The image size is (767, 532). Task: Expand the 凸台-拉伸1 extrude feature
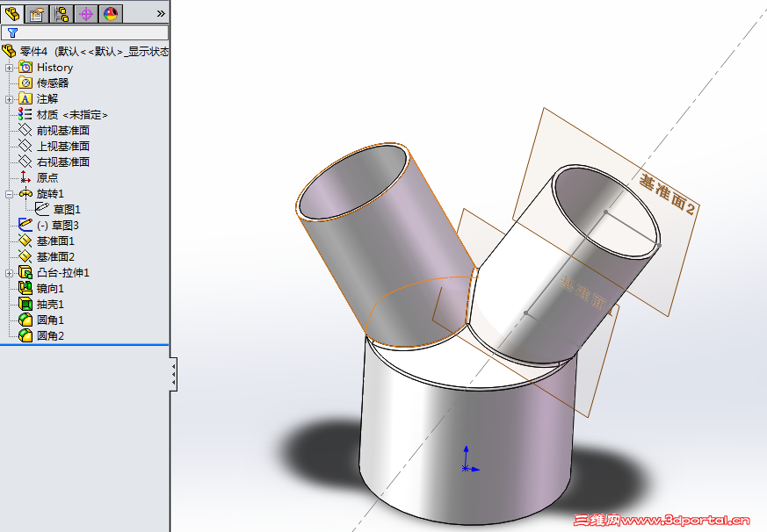coord(9,273)
